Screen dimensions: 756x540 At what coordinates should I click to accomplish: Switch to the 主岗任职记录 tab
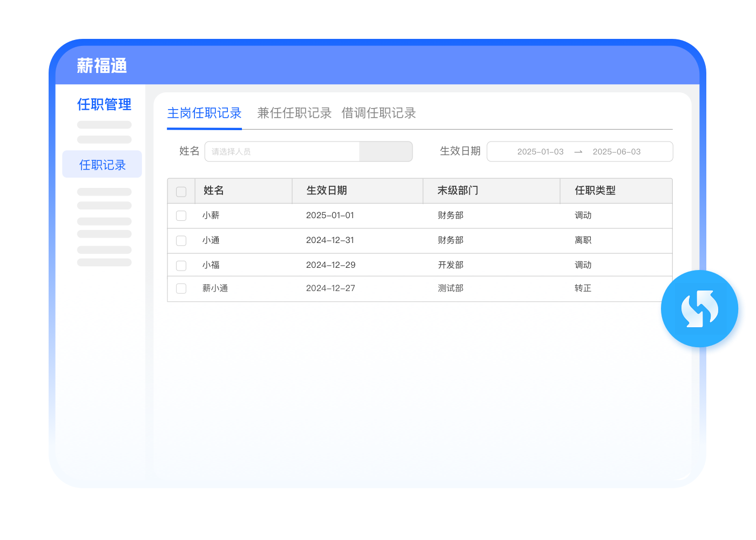(204, 113)
